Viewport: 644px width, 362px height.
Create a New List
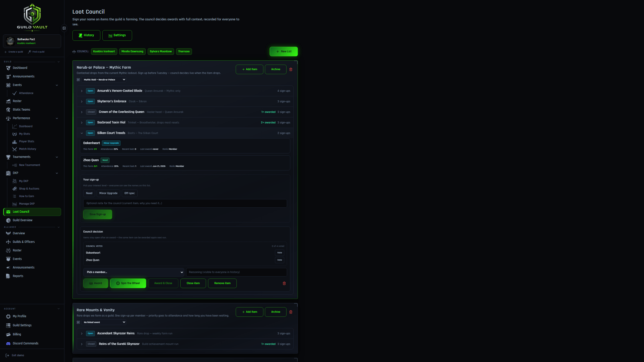[x=284, y=52]
